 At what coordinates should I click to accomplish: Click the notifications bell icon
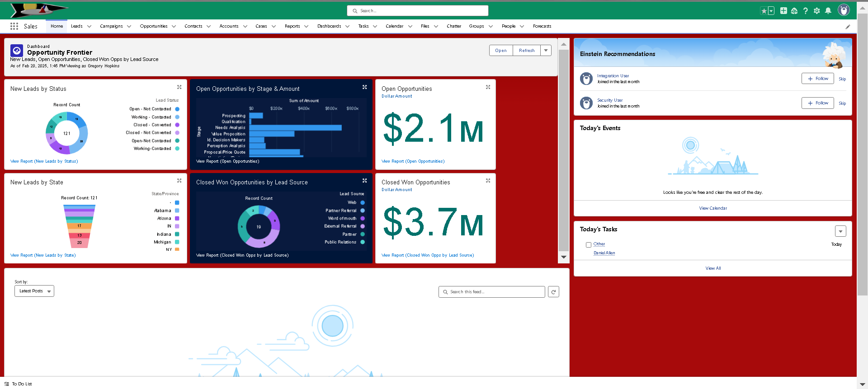[828, 11]
